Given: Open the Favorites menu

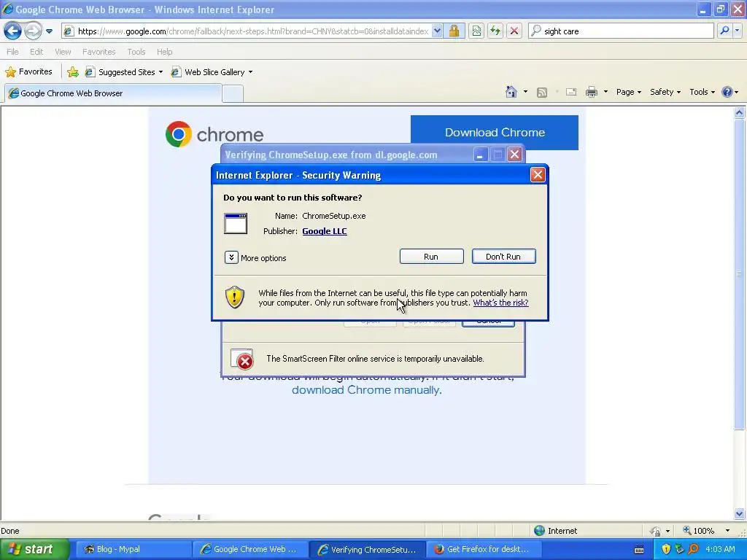Looking at the screenshot, I should (98, 52).
